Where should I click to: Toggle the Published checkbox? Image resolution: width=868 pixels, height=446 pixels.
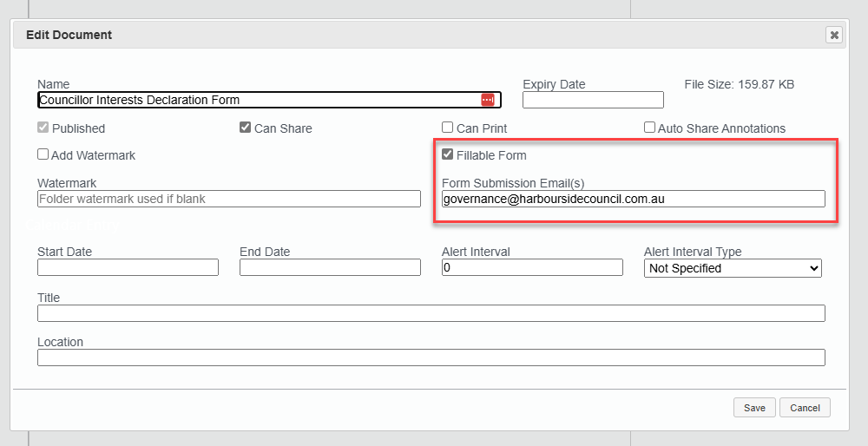coord(43,128)
